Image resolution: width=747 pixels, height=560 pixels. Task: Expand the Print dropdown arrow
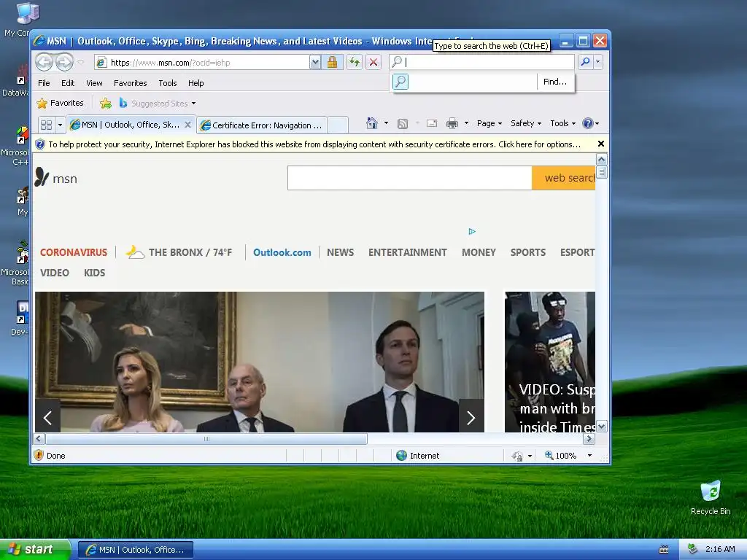pyautogui.click(x=466, y=123)
